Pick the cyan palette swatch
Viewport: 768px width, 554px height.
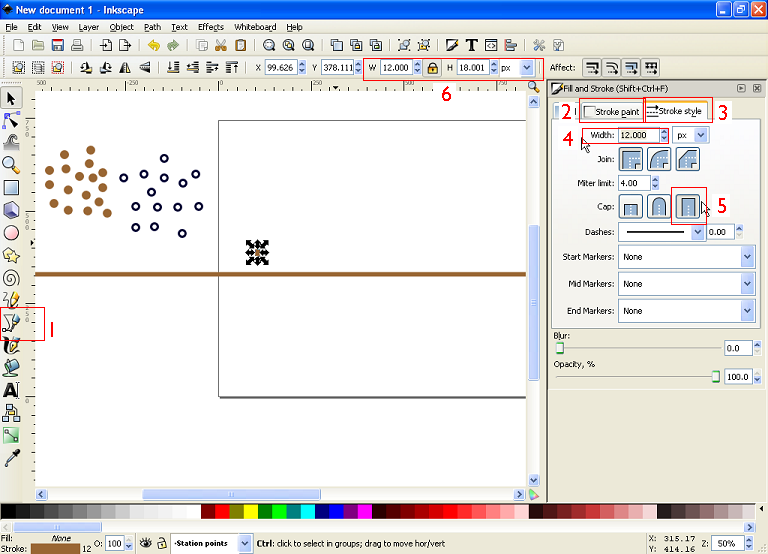pyautogui.click(x=308, y=512)
